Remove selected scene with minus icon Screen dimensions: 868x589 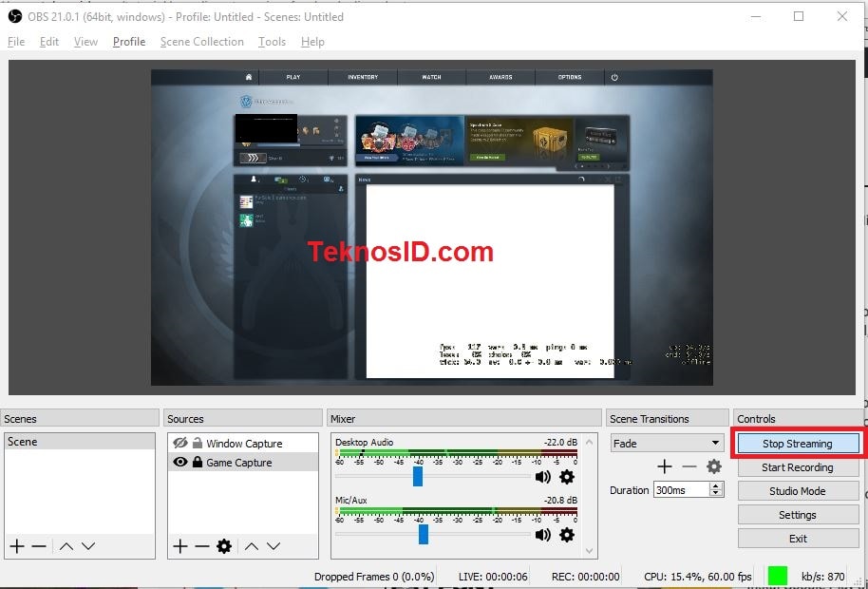[x=39, y=546]
